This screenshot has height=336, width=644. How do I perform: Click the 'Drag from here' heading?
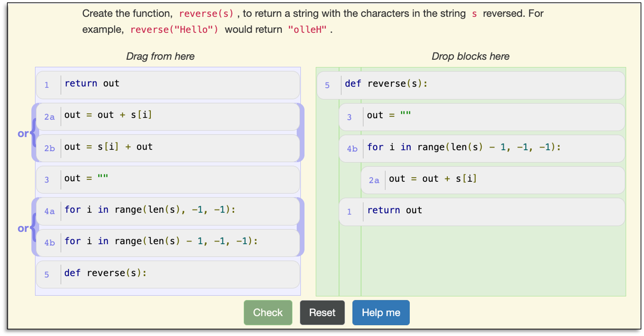tap(160, 56)
